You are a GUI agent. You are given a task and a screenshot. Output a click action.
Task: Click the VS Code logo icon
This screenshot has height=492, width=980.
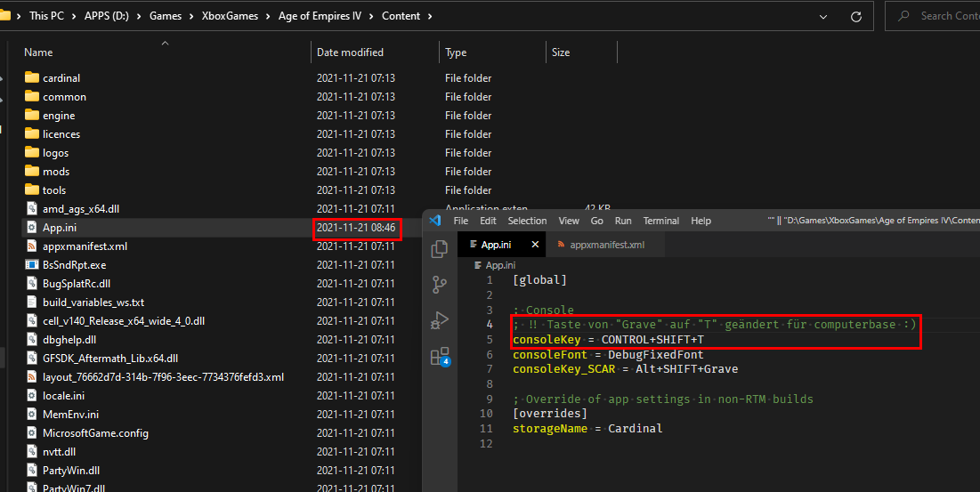coord(435,221)
